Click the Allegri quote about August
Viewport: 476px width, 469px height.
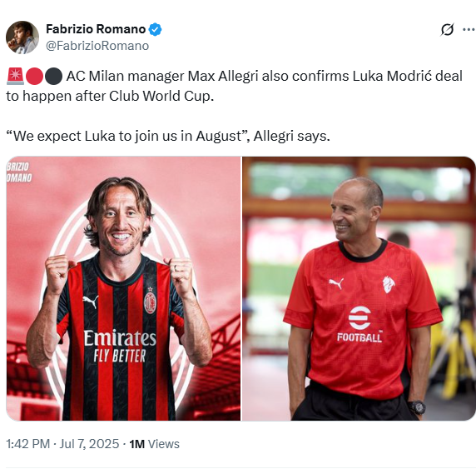[x=168, y=136]
